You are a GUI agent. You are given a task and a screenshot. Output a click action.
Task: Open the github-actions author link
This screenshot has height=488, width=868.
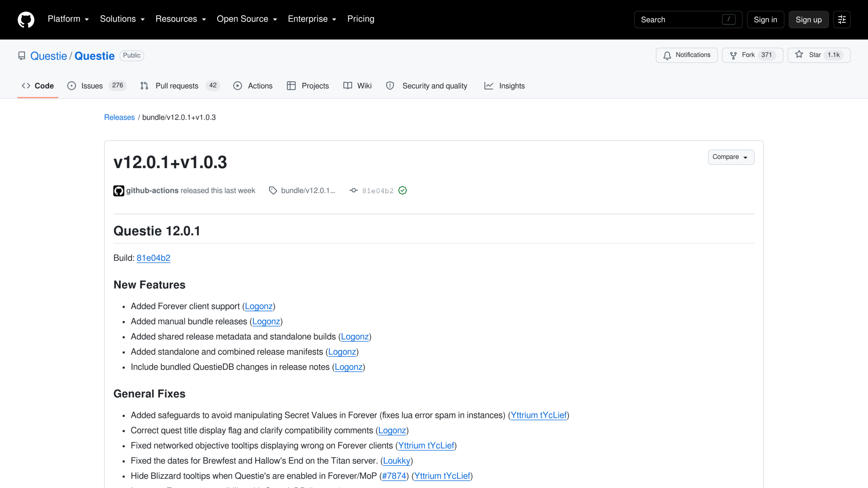(152, 190)
